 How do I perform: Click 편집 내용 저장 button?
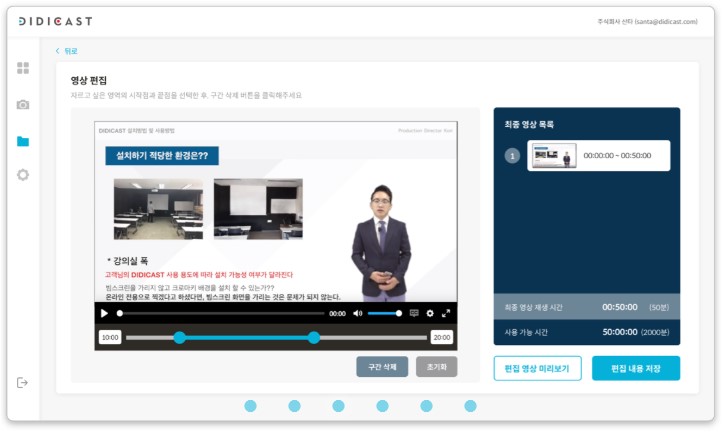tap(636, 368)
